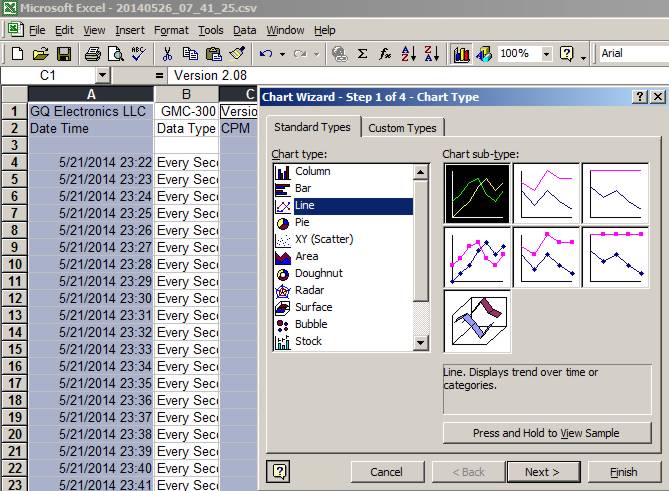The width and height of the screenshot is (669, 491).
Task: Open a file with the Open folder icon
Action: 41,54
